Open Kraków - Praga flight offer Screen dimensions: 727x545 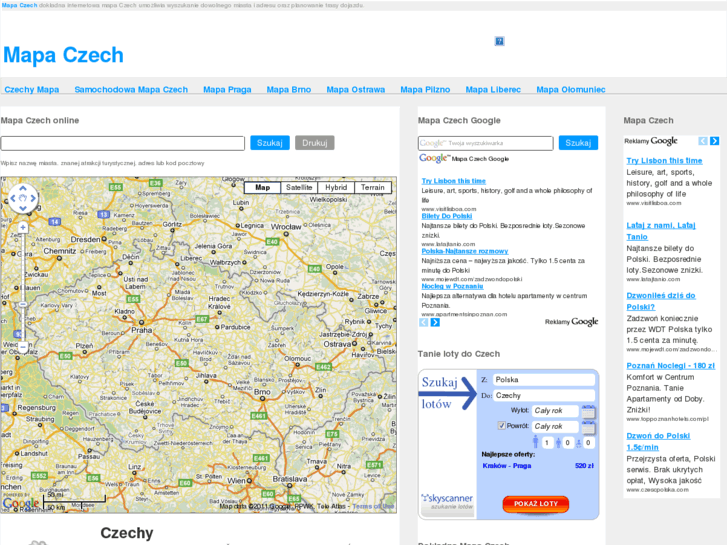pos(507,466)
